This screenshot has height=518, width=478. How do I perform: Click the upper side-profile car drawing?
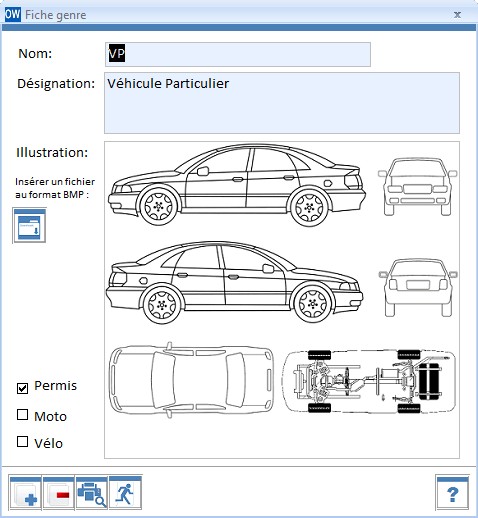(x=237, y=185)
